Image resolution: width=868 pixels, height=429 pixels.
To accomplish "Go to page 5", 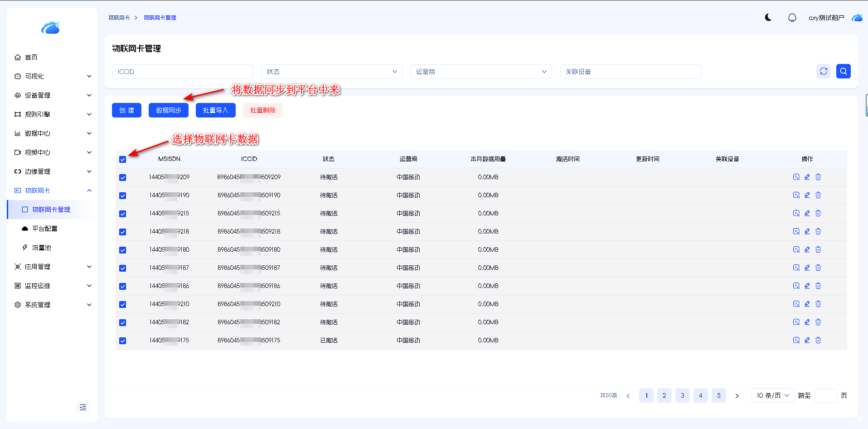I will (719, 395).
